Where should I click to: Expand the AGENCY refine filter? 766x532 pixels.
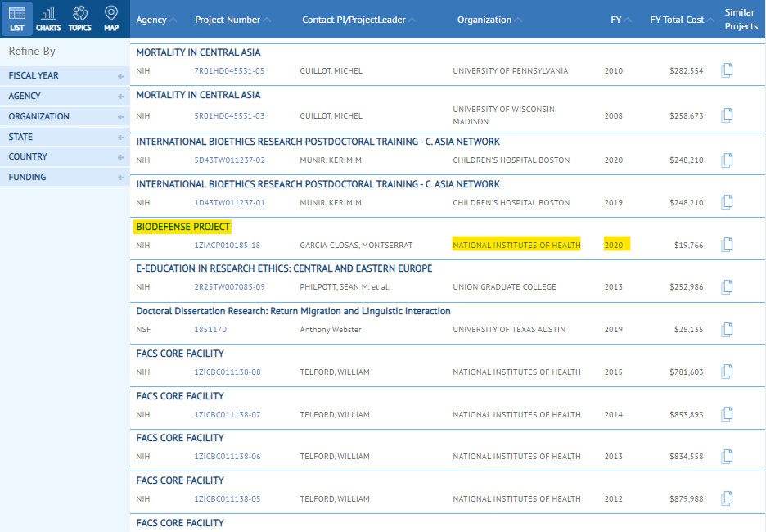click(65, 97)
